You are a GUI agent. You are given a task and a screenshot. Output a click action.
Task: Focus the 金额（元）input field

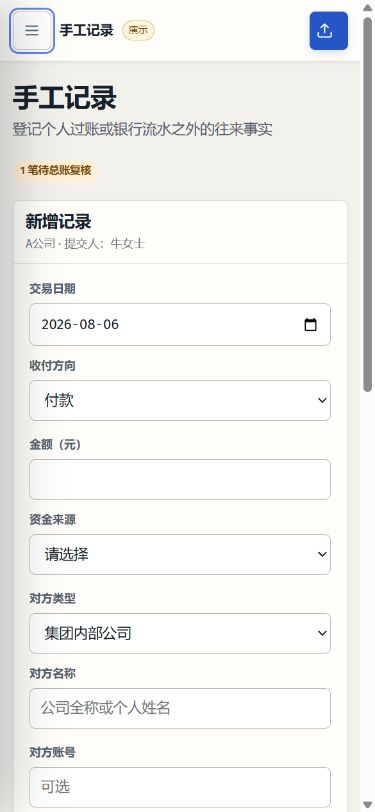[x=180, y=479]
